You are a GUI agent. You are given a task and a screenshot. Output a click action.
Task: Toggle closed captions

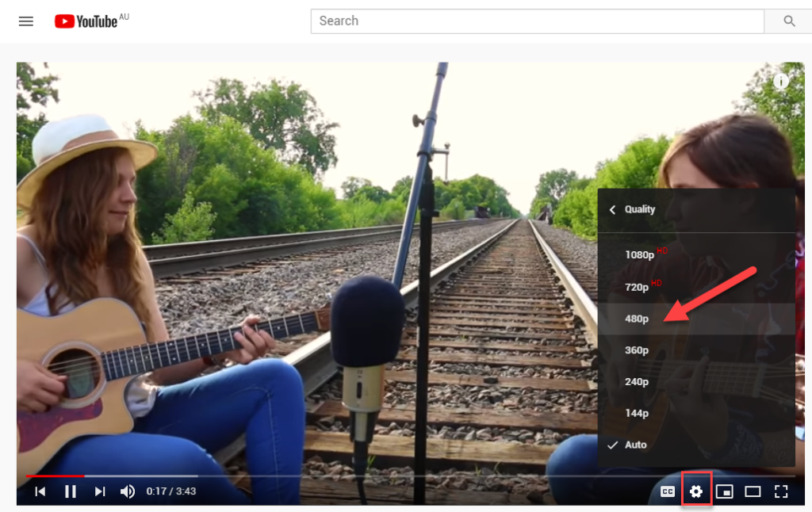pos(668,491)
